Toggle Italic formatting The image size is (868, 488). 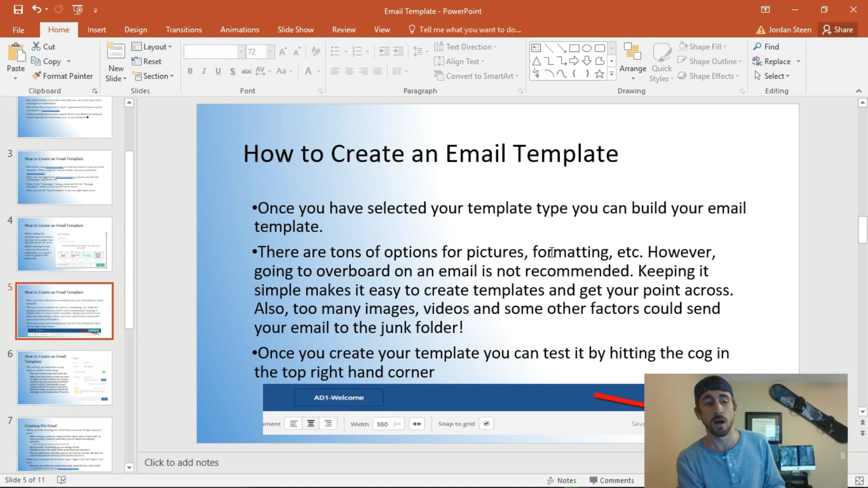click(x=204, y=71)
